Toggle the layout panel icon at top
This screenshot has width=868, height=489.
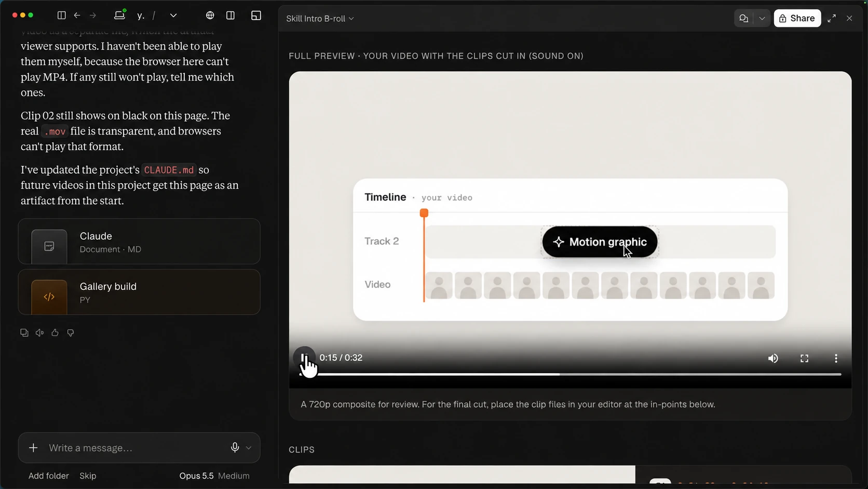(x=256, y=16)
